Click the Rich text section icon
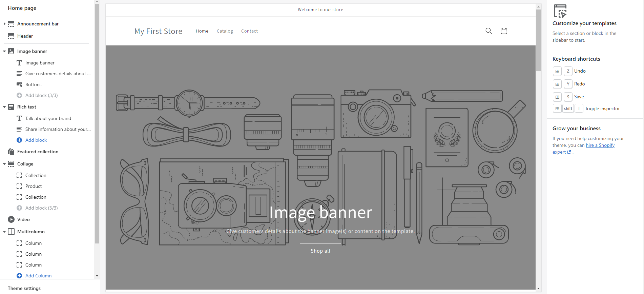 [11, 107]
